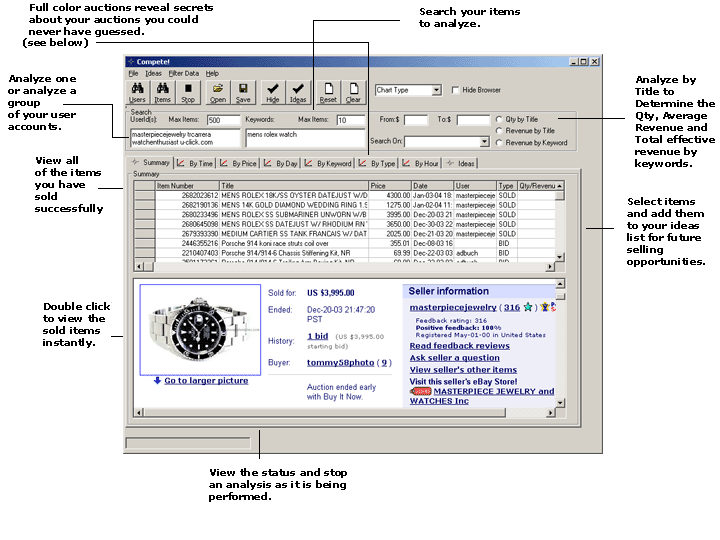Select row Porsche 914 koni race struts
This screenshot has width=720, height=540.
coord(344,243)
